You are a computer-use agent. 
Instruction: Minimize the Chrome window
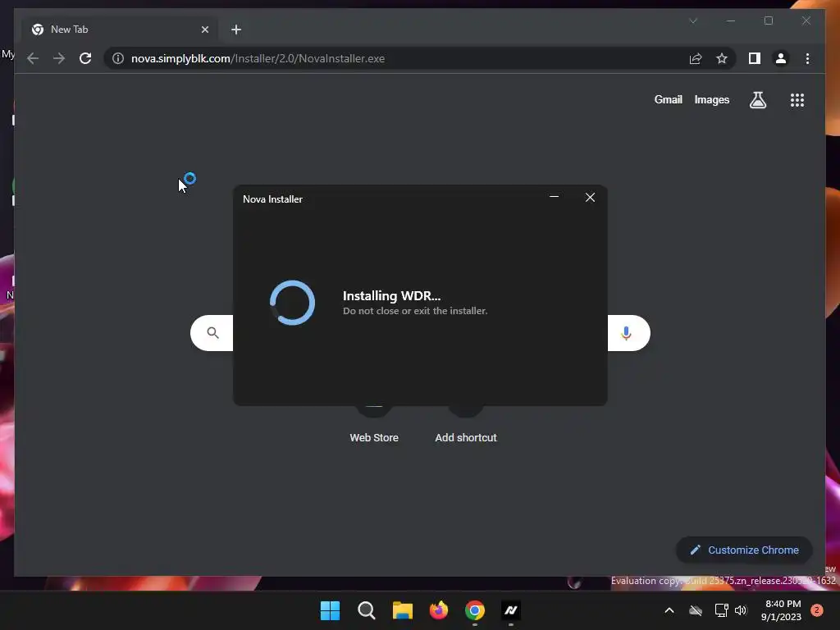click(x=731, y=21)
